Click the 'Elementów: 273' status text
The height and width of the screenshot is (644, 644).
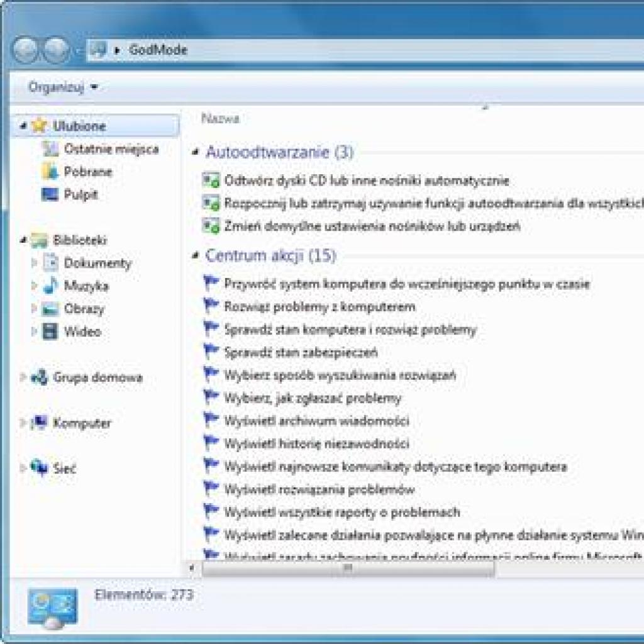pyautogui.click(x=144, y=595)
